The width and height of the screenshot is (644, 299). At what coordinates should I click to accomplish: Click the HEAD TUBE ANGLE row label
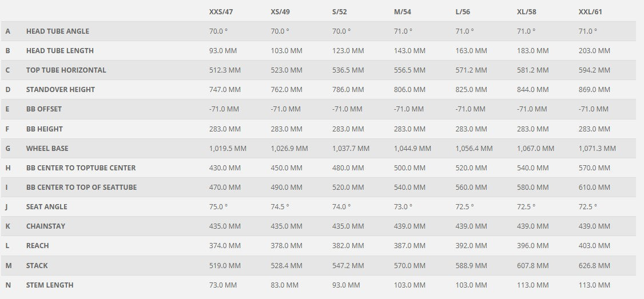point(58,31)
